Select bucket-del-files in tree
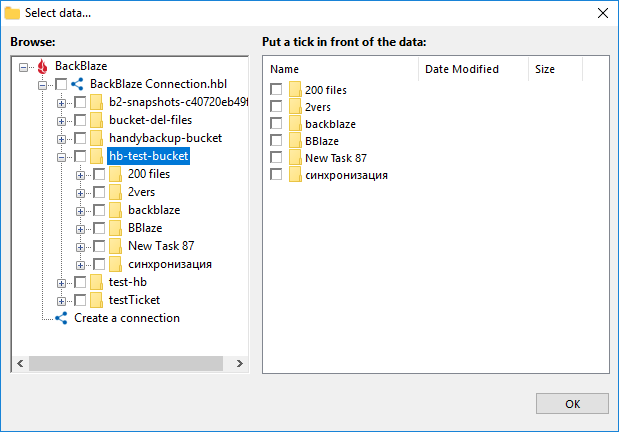Viewport: 619px width, 432px height. point(150,120)
